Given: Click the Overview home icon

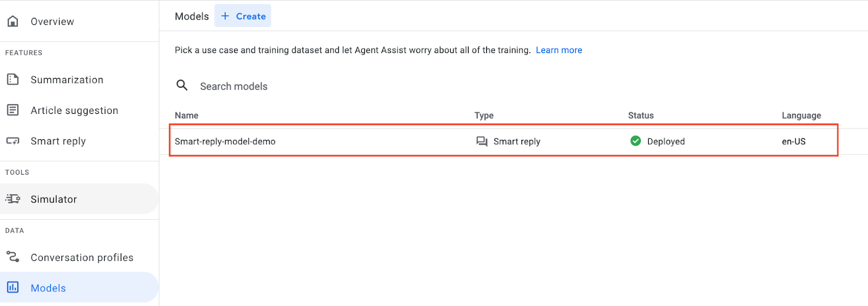Looking at the screenshot, I should tap(12, 21).
